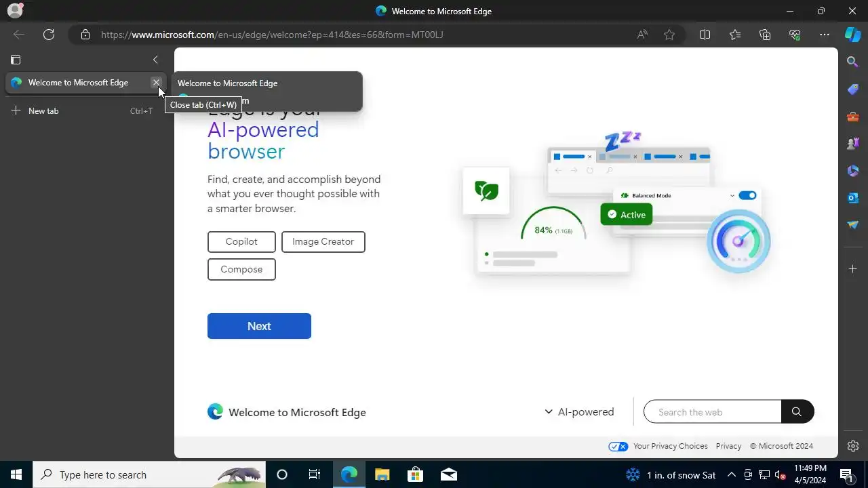868x488 pixels.
Task: Go back with the back arrow
Action: click(19, 35)
